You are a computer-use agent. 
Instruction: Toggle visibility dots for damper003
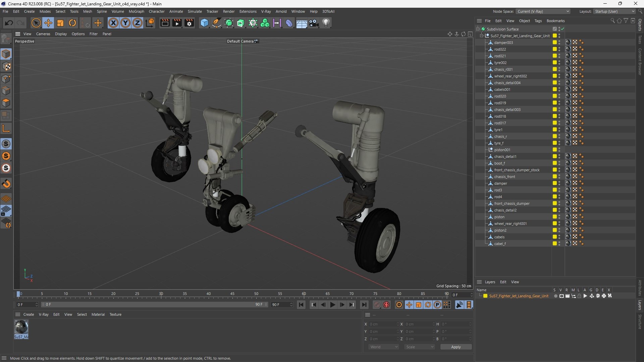[559, 43]
